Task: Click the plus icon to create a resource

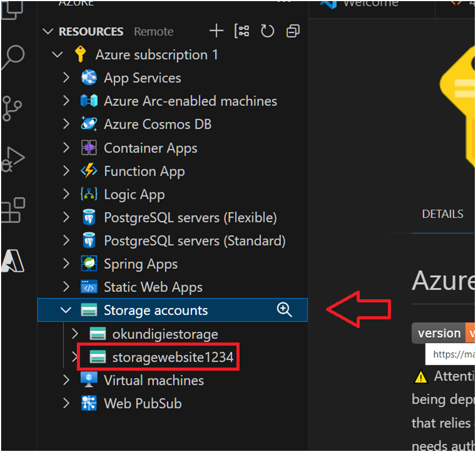Action: [x=217, y=31]
